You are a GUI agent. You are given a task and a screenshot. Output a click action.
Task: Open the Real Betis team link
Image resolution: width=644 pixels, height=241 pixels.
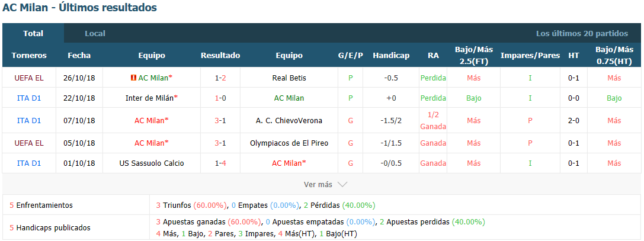click(289, 78)
